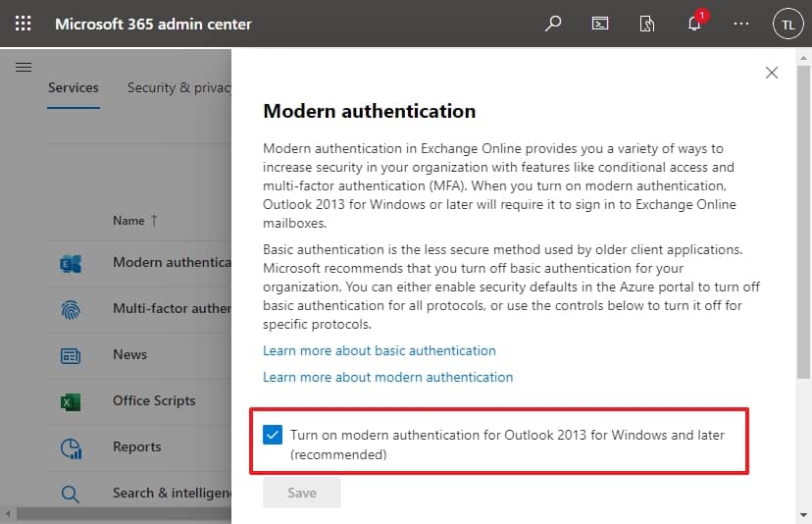Open the TL account avatar

click(787, 24)
